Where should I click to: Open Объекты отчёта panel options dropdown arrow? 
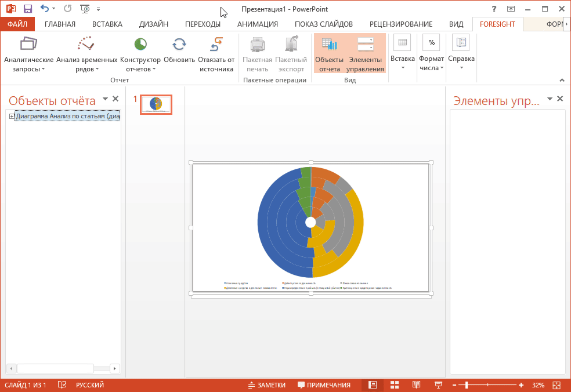click(x=105, y=99)
